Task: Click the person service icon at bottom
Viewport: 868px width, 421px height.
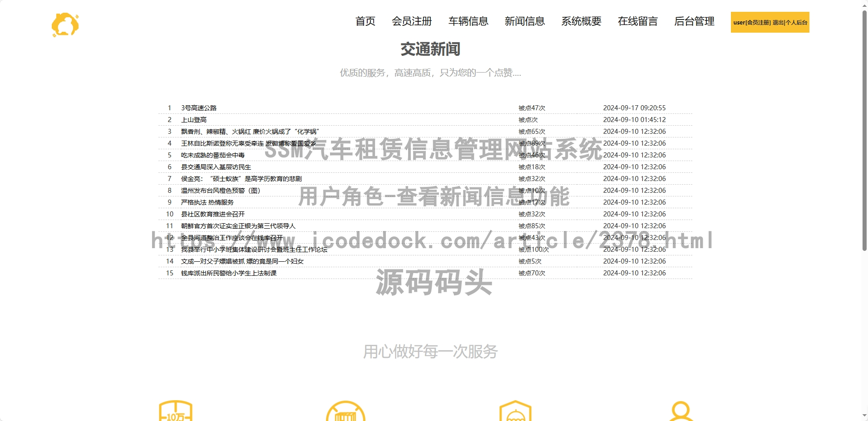Action: tap(681, 411)
